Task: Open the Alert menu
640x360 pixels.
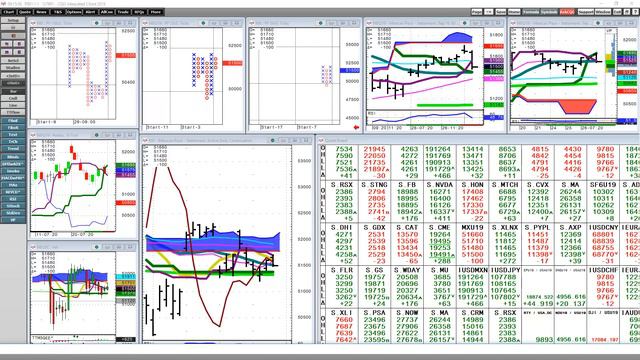Action: point(90,12)
